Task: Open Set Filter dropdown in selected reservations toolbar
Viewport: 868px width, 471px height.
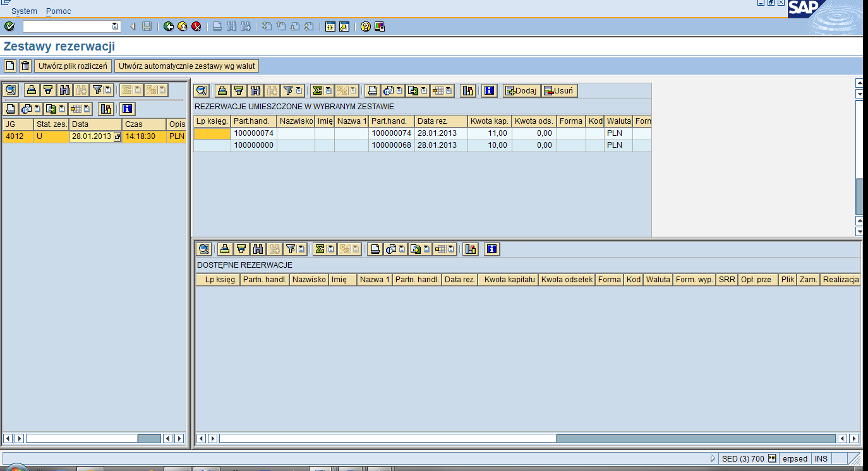Action: 299,90
